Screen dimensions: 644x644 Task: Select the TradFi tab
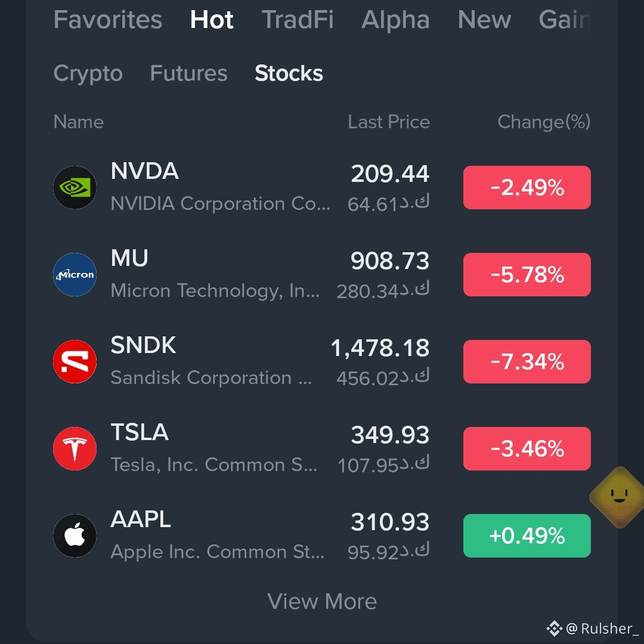point(298,19)
